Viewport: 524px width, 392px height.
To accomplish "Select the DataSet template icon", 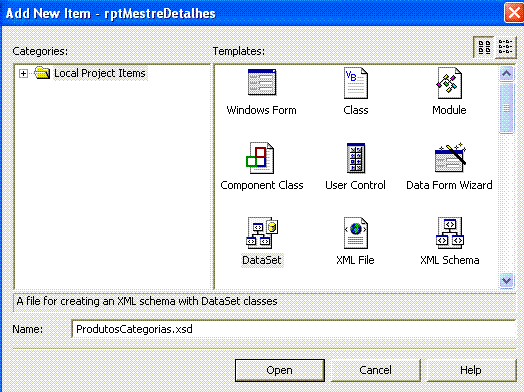I will (x=262, y=233).
